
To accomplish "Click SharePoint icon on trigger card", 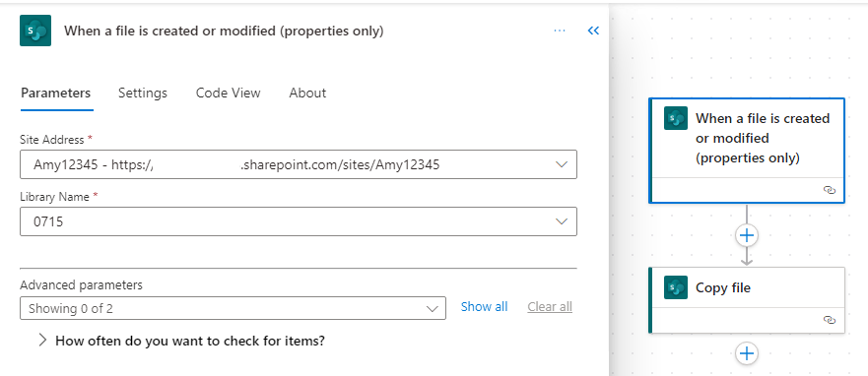I will 675,118.
